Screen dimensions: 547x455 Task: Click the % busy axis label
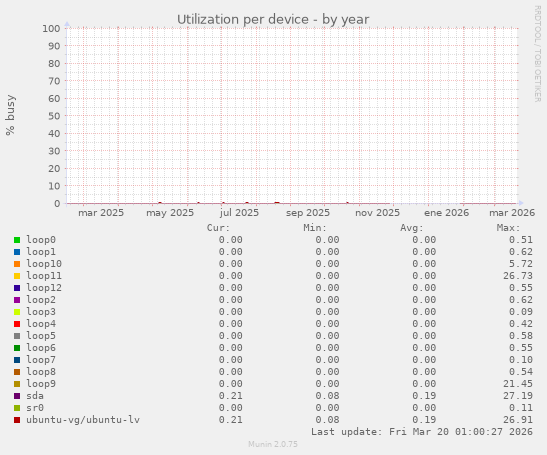(10, 115)
